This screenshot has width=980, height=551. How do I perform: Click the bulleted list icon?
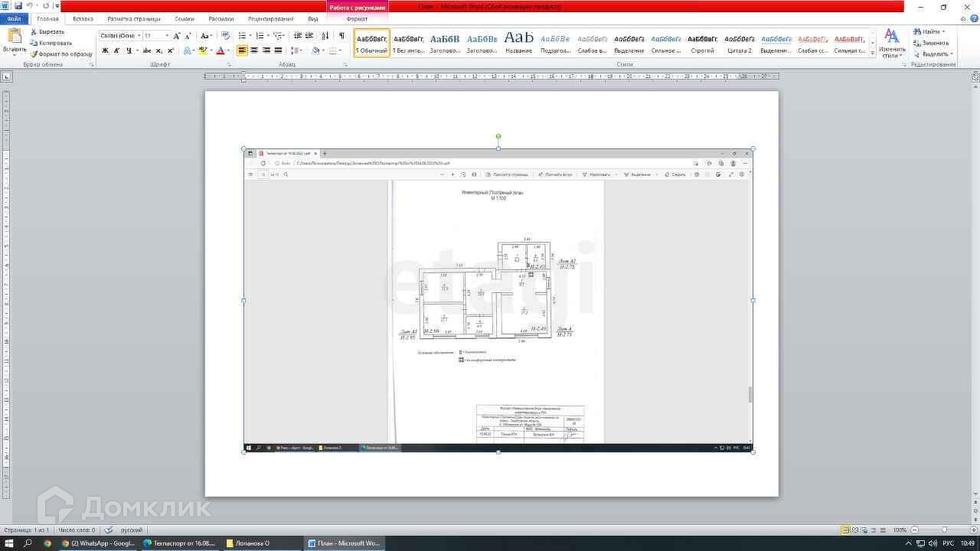[x=243, y=36]
